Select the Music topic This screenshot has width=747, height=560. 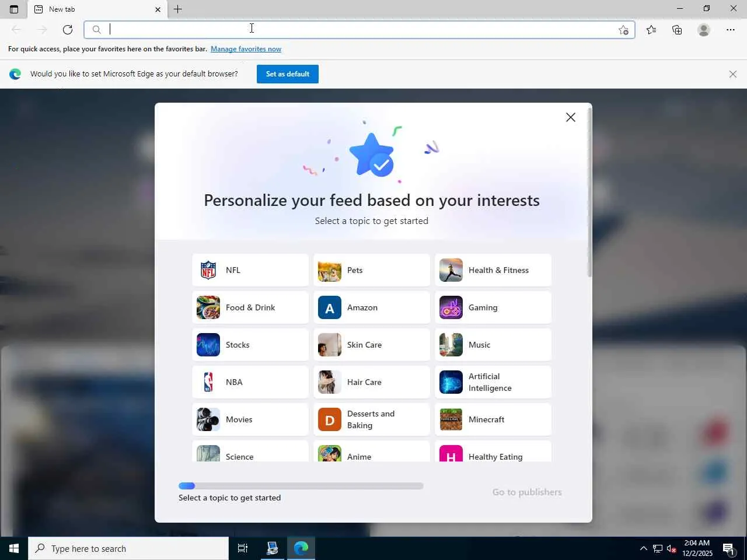tap(493, 345)
